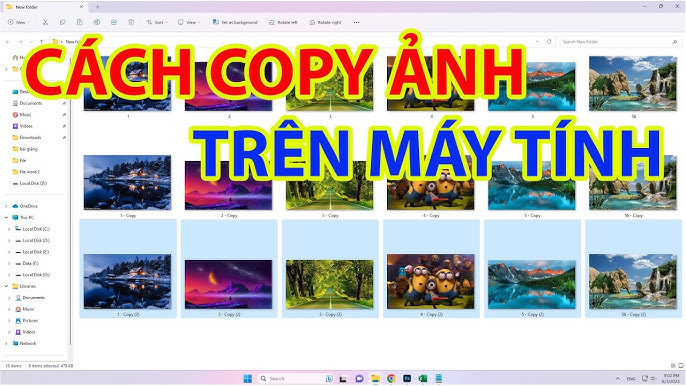Click the search magnifier in Search New folder

(674, 42)
